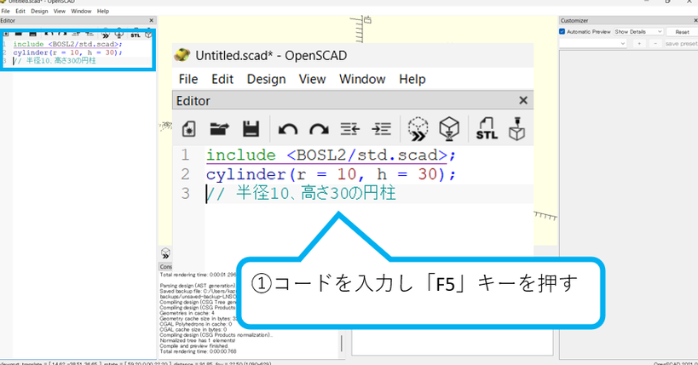Click the enlarged New file icon
The image size is (698, 365).
pyautogui.click(x=189, y=129)
